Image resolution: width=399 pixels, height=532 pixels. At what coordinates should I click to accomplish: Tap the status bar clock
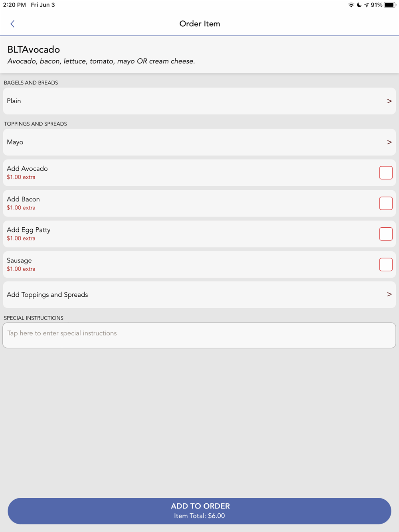pos(14,5)
